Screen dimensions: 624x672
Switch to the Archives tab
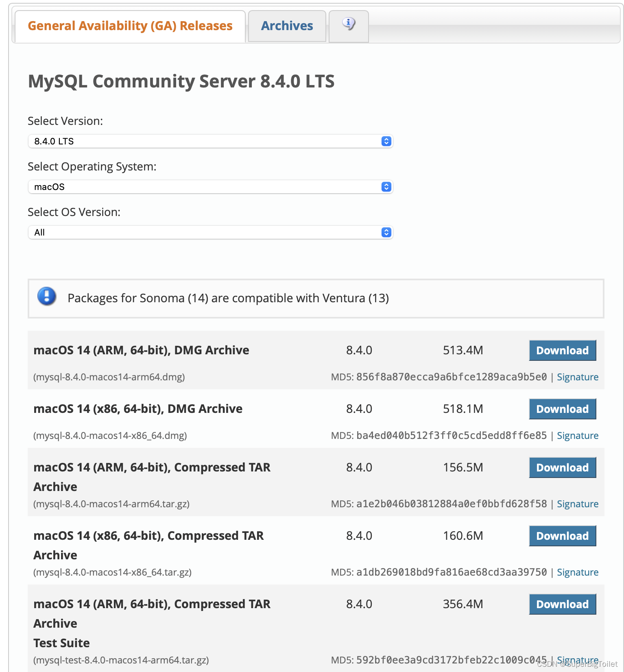point(287,26)
